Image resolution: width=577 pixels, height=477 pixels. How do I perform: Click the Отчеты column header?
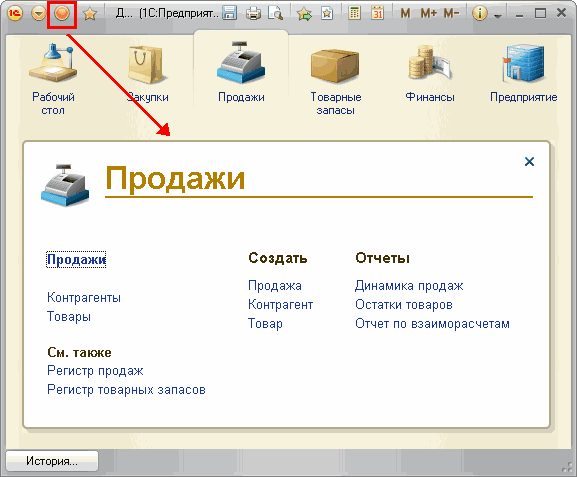[382, 258]
